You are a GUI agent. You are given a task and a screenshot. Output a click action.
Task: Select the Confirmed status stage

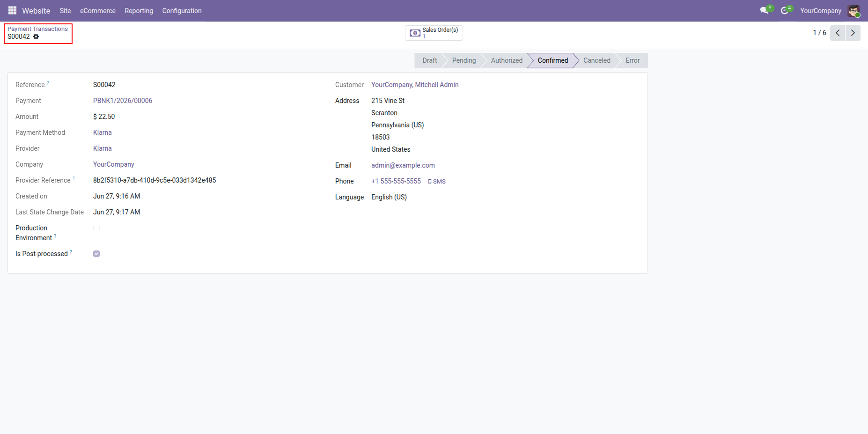pyautogui.click(x=552, y=60)
